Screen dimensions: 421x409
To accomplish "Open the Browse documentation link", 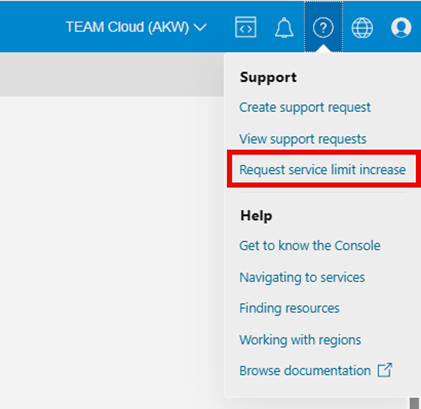I will click(305, 370).
